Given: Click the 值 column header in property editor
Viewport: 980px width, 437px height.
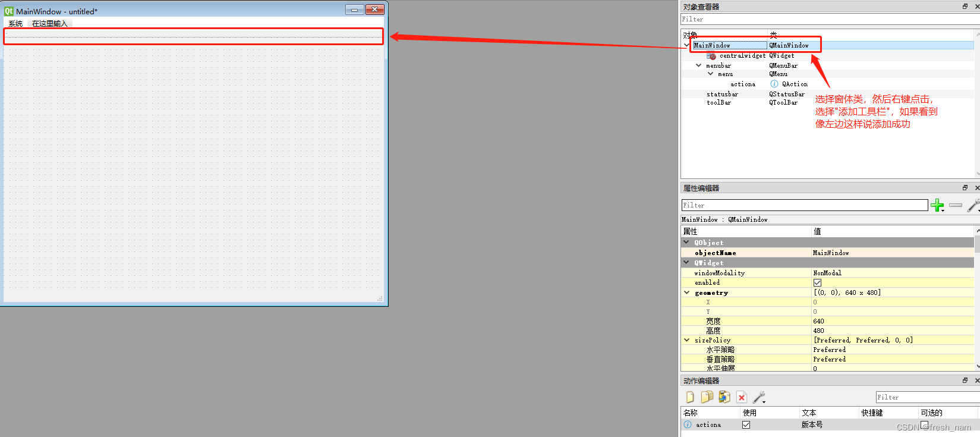Looking at the screenshot, I should point(893,231).
